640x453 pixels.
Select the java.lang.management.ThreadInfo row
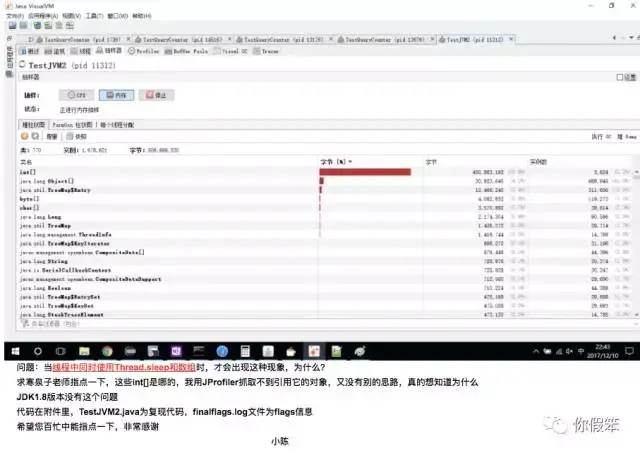(327, 235)
